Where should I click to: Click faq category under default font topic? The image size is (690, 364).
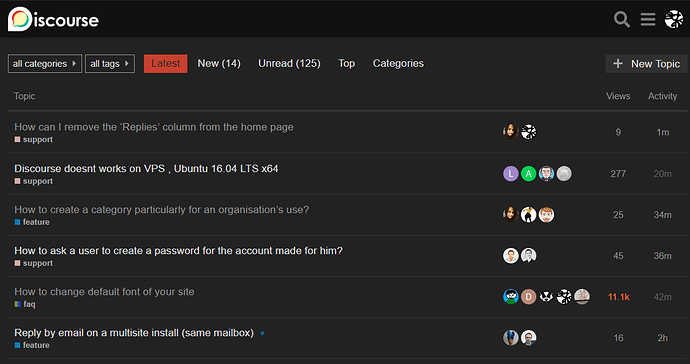click(x=25, y=304)
